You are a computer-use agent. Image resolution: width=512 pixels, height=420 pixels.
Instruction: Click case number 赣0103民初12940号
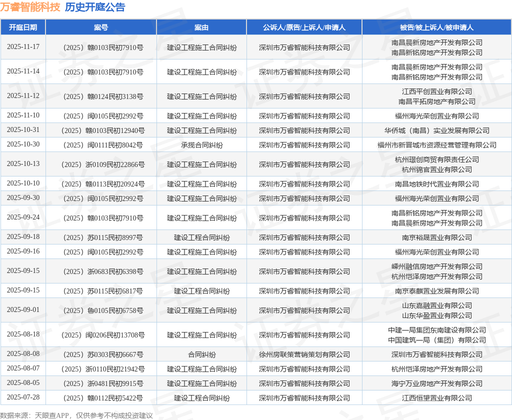point(103,130)
